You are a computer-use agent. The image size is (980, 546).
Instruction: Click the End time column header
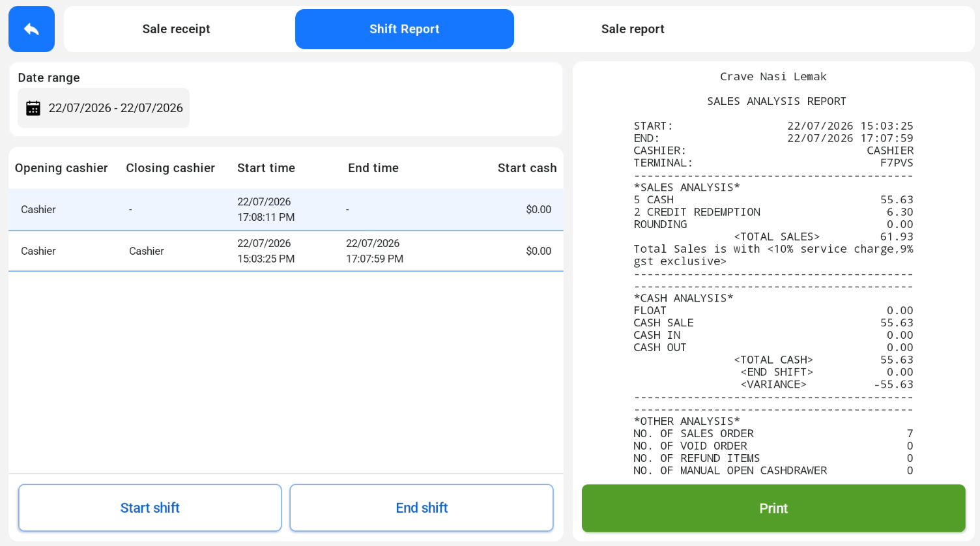373,168
